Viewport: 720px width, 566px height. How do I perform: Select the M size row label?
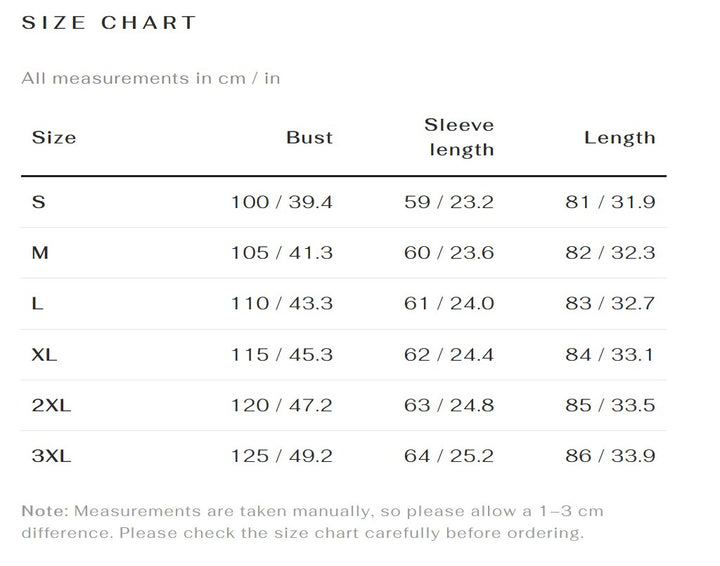pyautogui.click(x=40, y=252)
